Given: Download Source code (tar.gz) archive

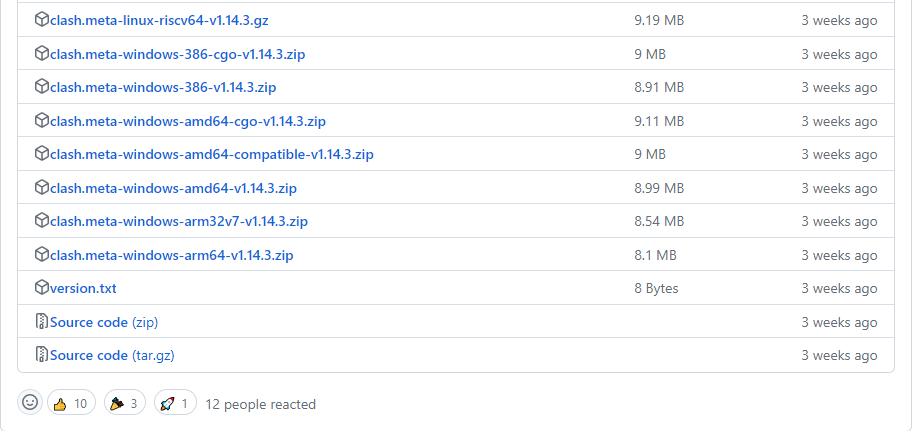Looking at the screenshot, I should [112, 355].
